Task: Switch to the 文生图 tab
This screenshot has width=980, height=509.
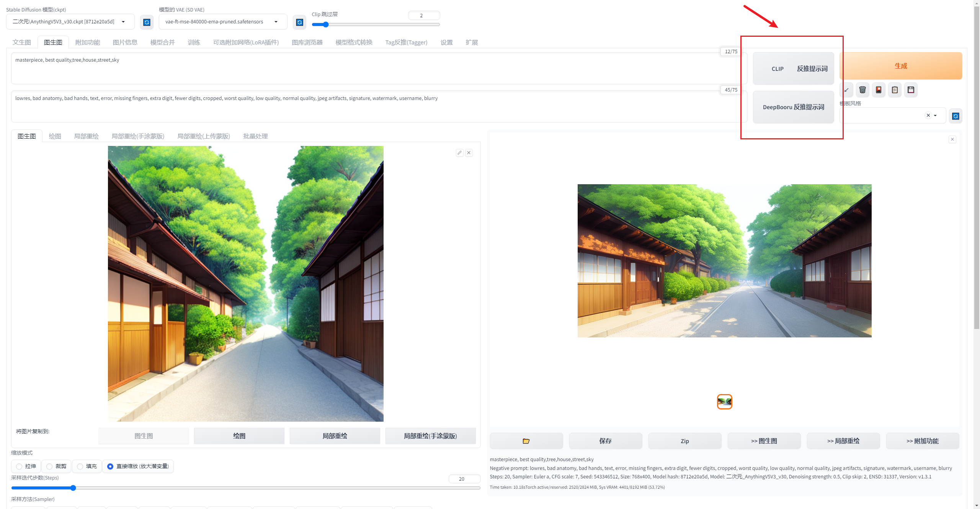Action: coord(21,43)
